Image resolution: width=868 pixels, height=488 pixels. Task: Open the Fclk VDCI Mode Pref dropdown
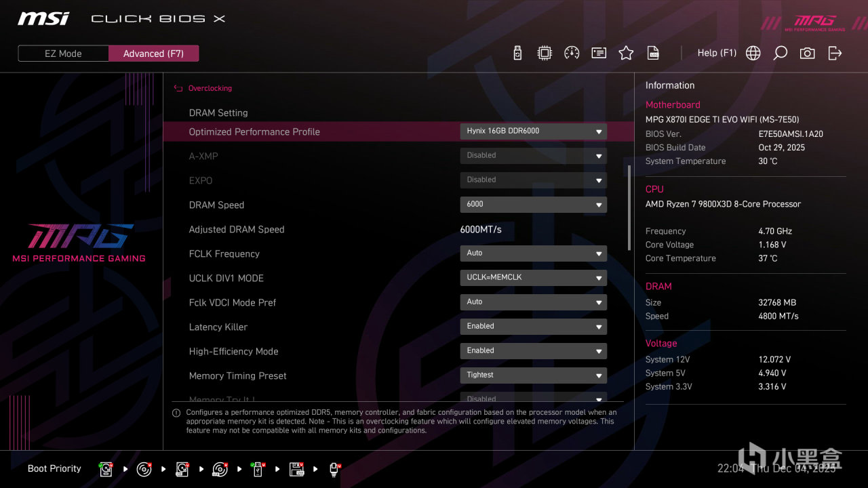[534, 302]
